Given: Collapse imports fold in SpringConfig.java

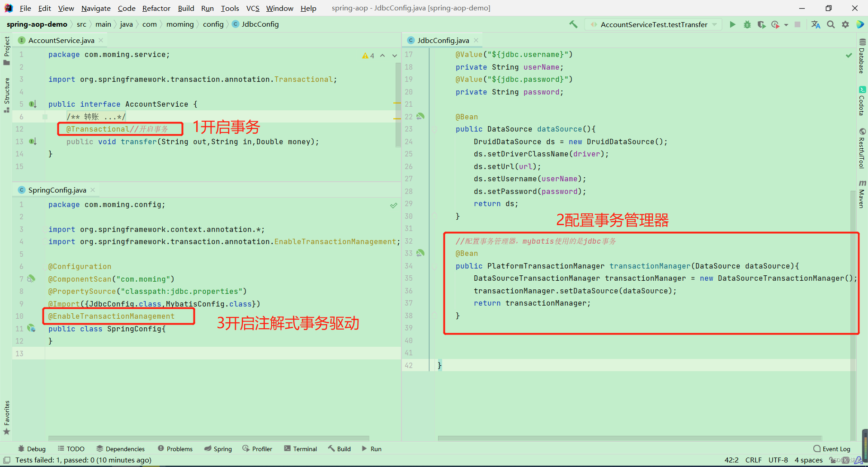Looking at the screenshot, I should tap(45, 229).
